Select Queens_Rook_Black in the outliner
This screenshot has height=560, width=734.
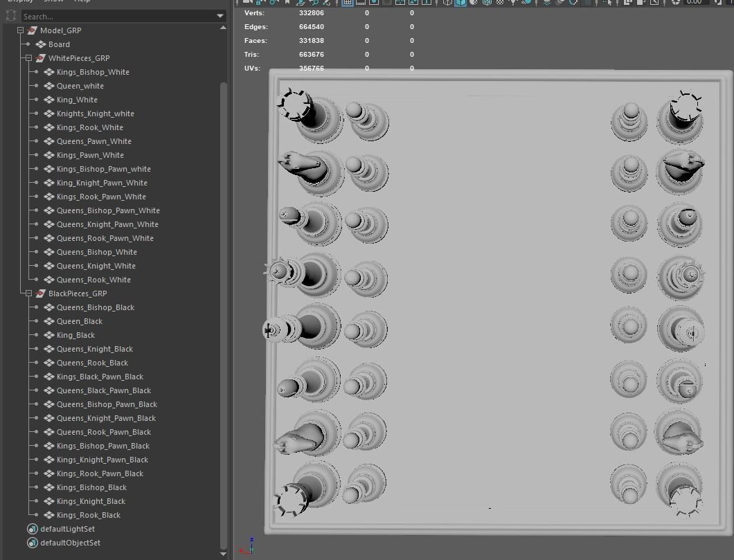pos(92,363)
